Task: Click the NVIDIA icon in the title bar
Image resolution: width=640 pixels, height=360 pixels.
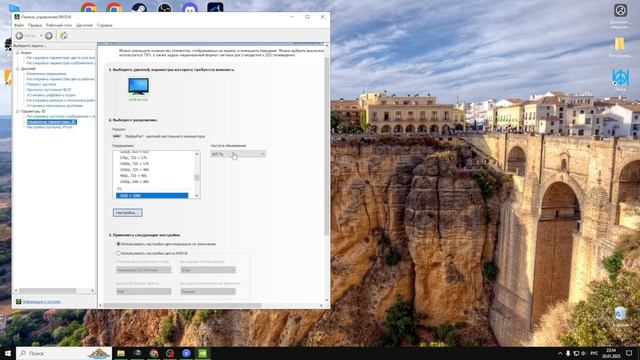Action: [x=17, y=17]
